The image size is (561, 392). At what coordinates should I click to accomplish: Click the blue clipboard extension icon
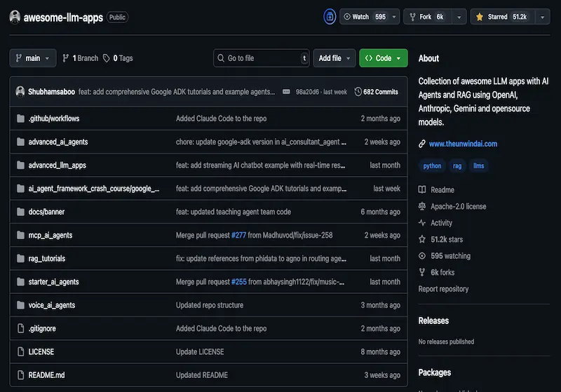click(330, 17)
